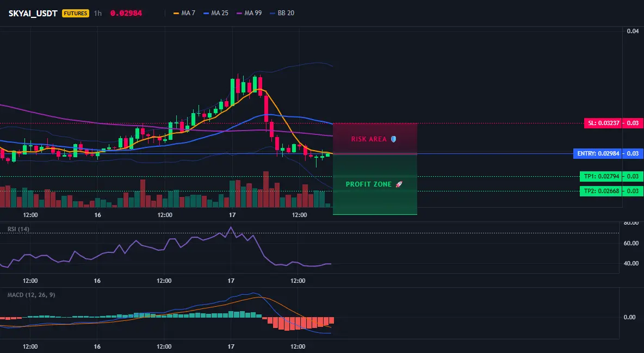Click the RSI peak near date 17

231,227
